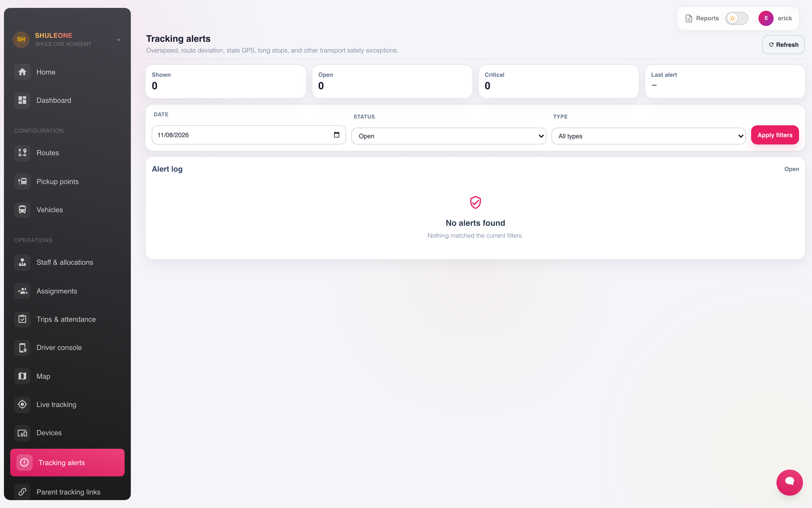Click the SH school avatar
Image resolution: width=812 pixels, height=508 pixels.
[21, 39]
